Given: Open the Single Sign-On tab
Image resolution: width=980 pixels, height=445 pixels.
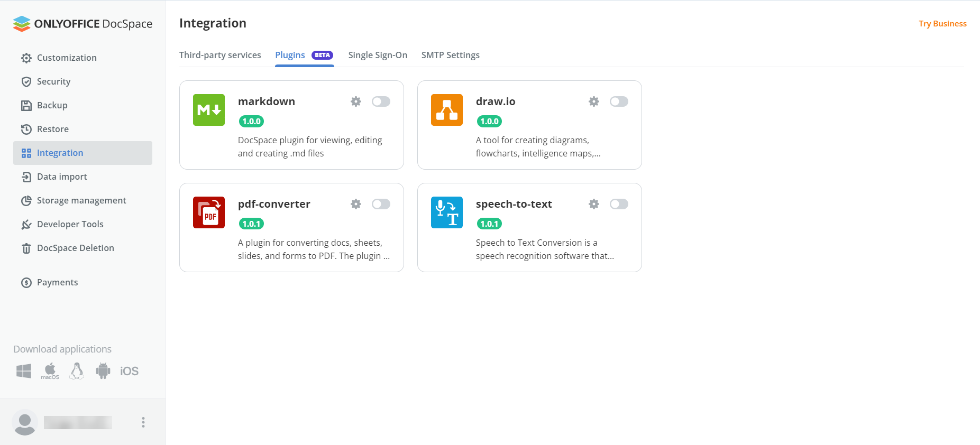Looking at the screenshot, I should point(378,55).
